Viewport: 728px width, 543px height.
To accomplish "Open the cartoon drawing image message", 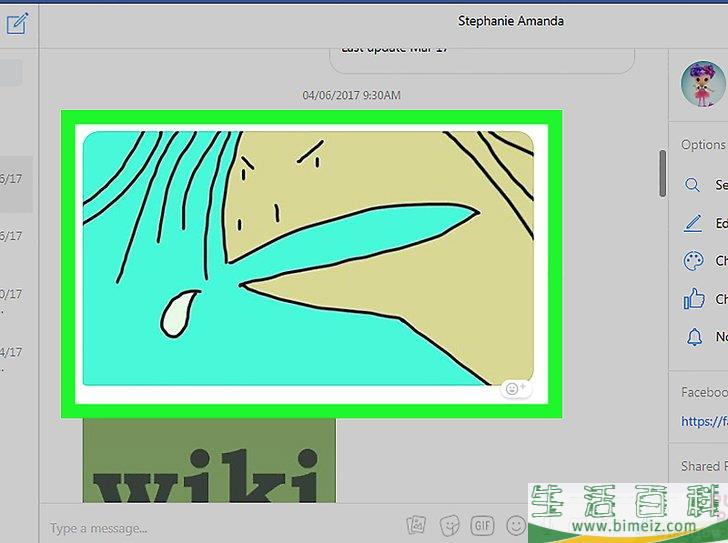I will [x=308, y=259].
